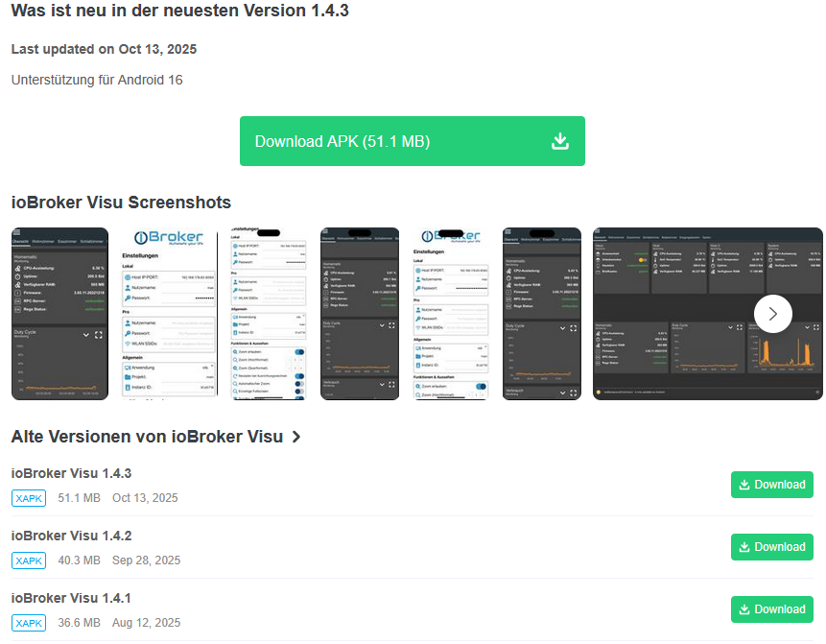
Task: Select the fourth phone screenshot thumbnail
Action: pyautogui.click(x=360, y=313)
